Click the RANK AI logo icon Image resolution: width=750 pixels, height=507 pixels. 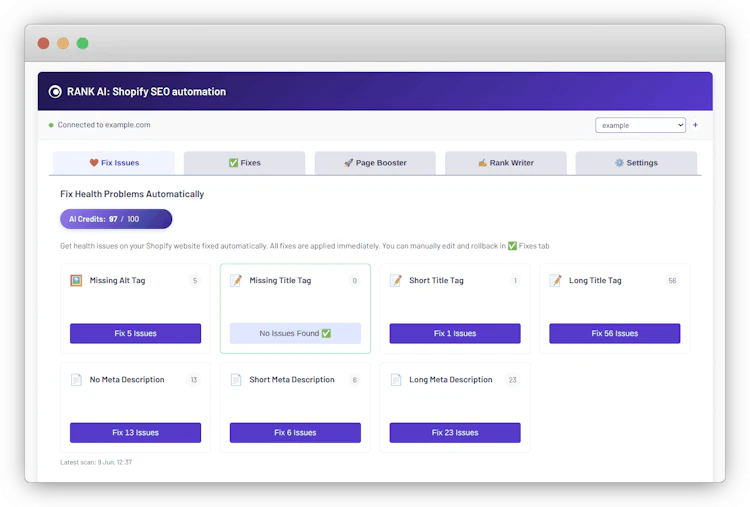point(55,92)
